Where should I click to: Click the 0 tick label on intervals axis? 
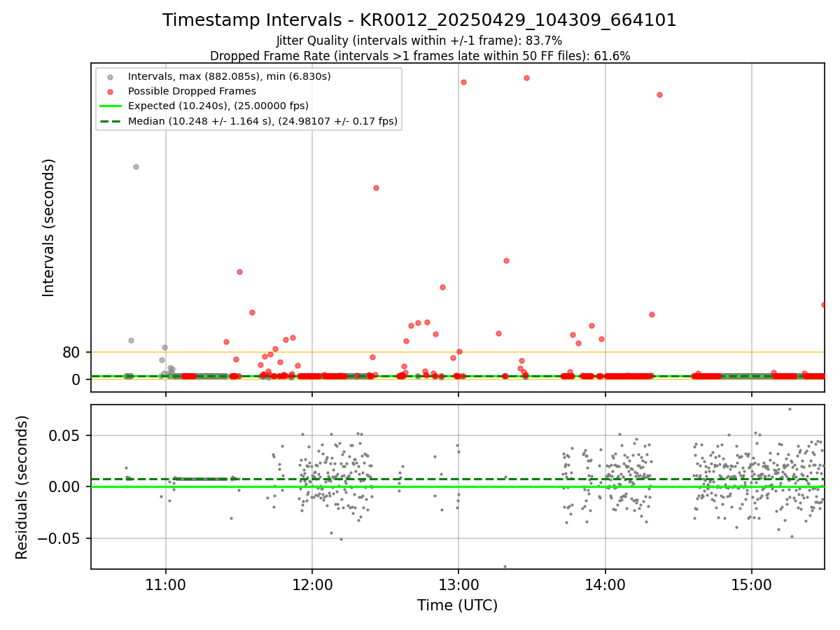pyautogui.click(x=76, y=379)
